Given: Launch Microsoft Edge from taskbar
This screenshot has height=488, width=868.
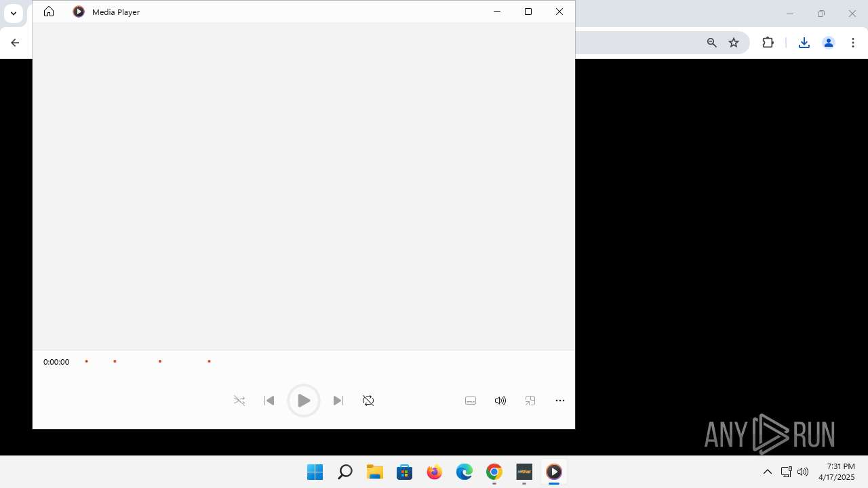Looking at the screenshot, I should tap(465, 472).
